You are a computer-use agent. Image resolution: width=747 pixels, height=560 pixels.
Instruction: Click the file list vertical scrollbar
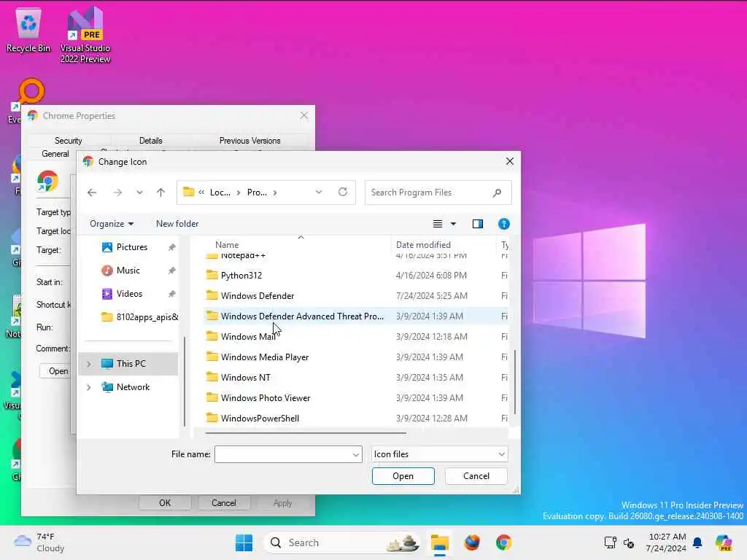515,382
